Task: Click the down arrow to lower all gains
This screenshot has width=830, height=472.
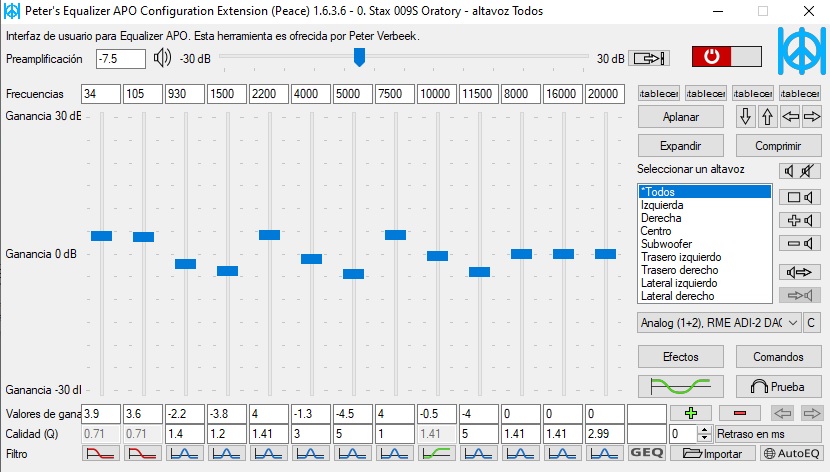Action: [745, 116]
